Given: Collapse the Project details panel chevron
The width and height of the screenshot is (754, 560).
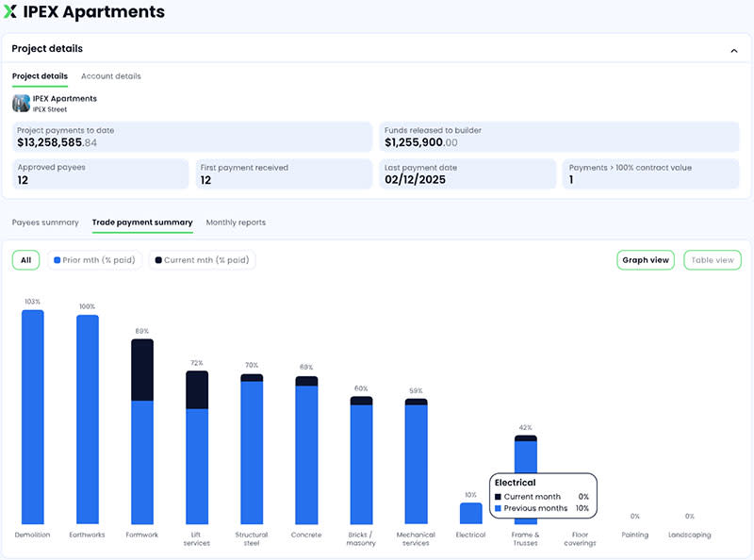Looking at the screenshot, I should click(x=734, y=51).
